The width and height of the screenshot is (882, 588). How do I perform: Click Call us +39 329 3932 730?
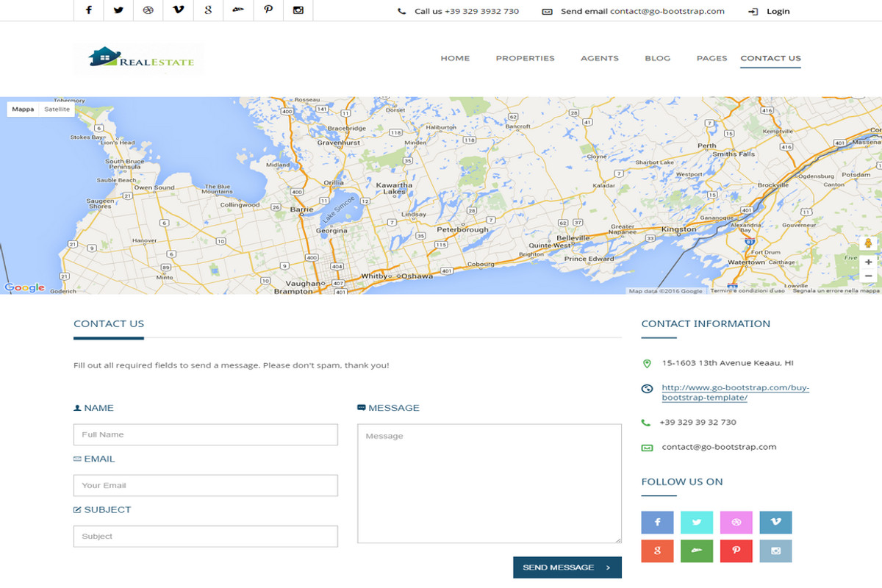[467, 12]
